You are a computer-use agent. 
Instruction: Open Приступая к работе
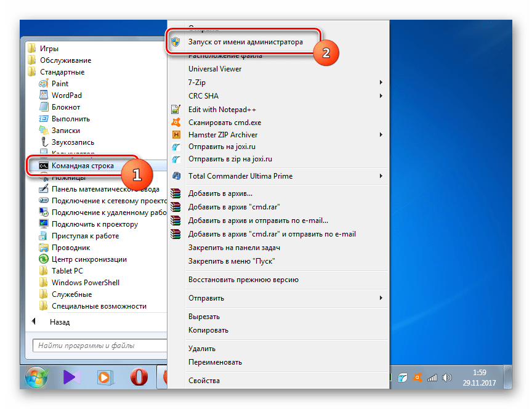coord(79,236)
